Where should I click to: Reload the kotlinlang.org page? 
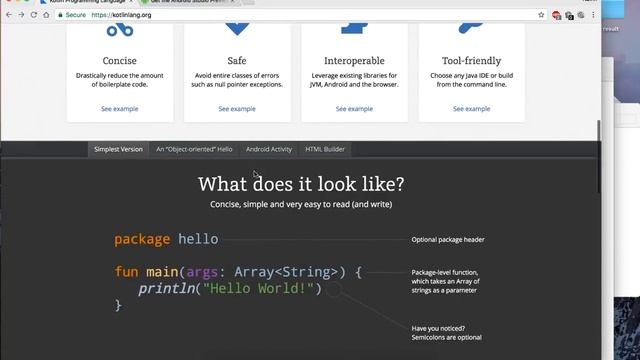(x=34, y=15)
